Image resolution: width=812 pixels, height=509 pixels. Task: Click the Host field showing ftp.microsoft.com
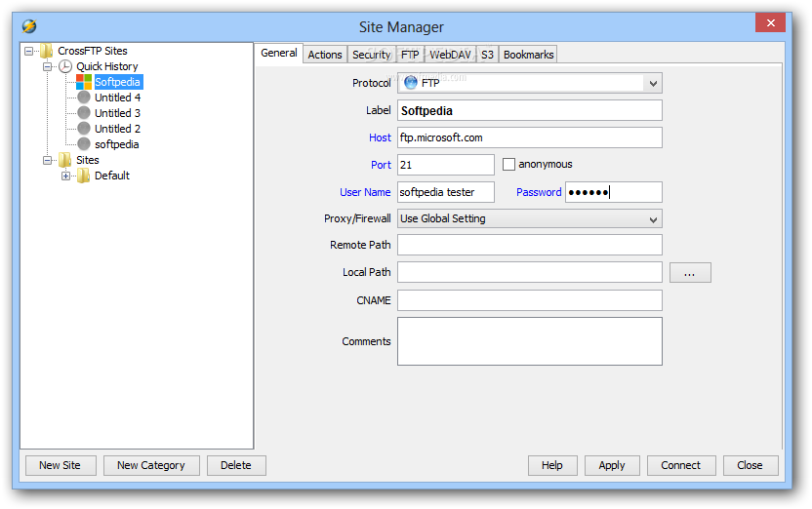(530, 137)
